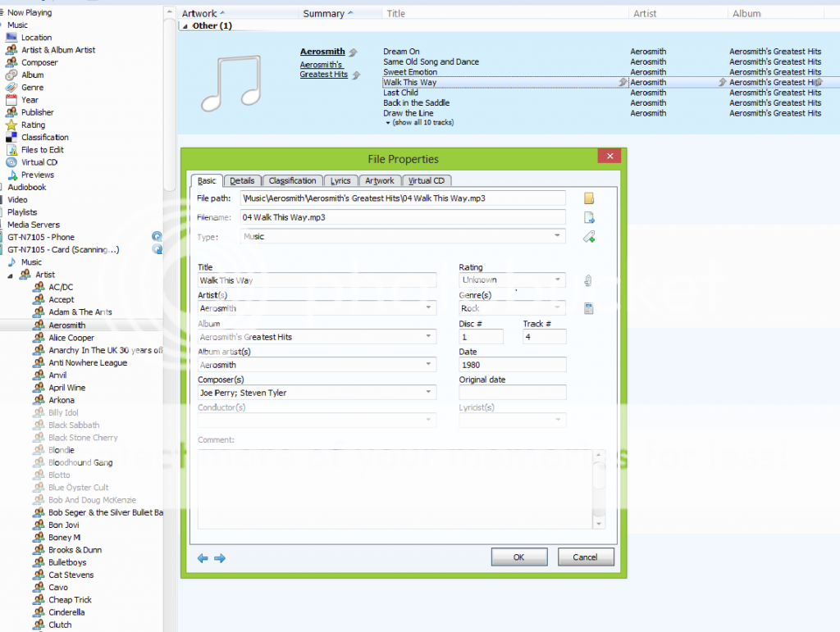
Task: Open the Genre(s) dropdown showing Rock
Action: click(x=557, y=307)
